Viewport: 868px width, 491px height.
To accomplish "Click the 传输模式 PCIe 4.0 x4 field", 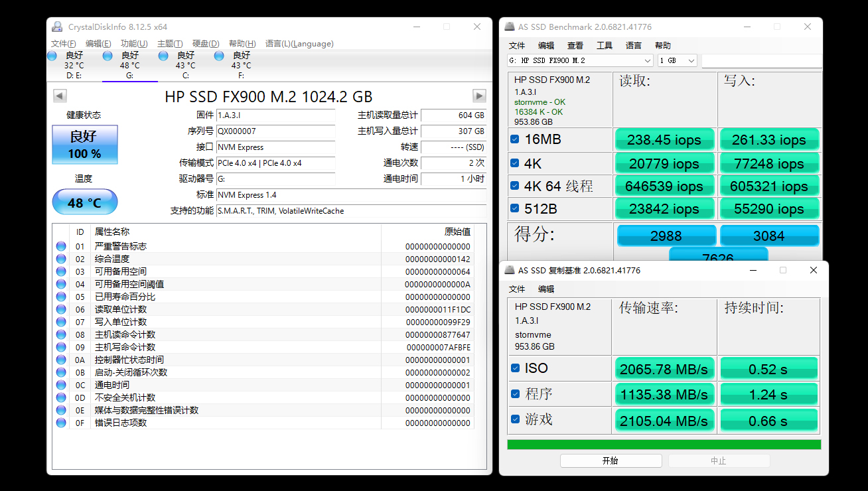I will [276, 163].
